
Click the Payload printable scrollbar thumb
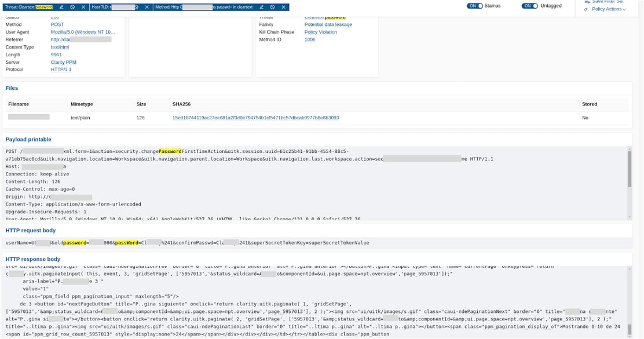629,169
